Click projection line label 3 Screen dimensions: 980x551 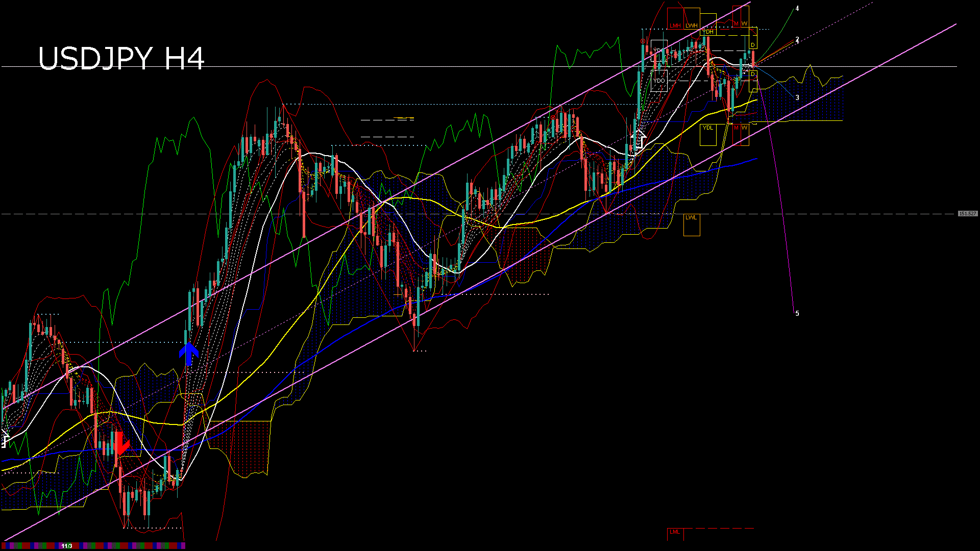(x=797, y=97)
